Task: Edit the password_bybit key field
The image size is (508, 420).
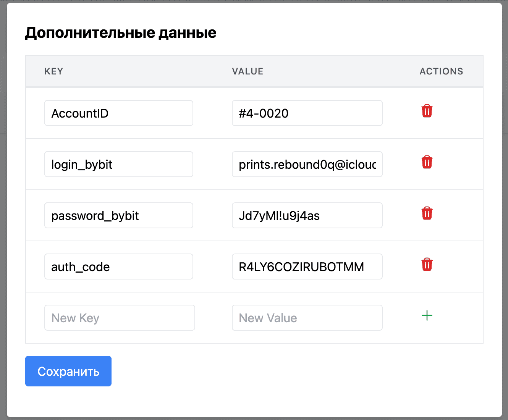Action: pyautogui.click(x=118, y=216)
